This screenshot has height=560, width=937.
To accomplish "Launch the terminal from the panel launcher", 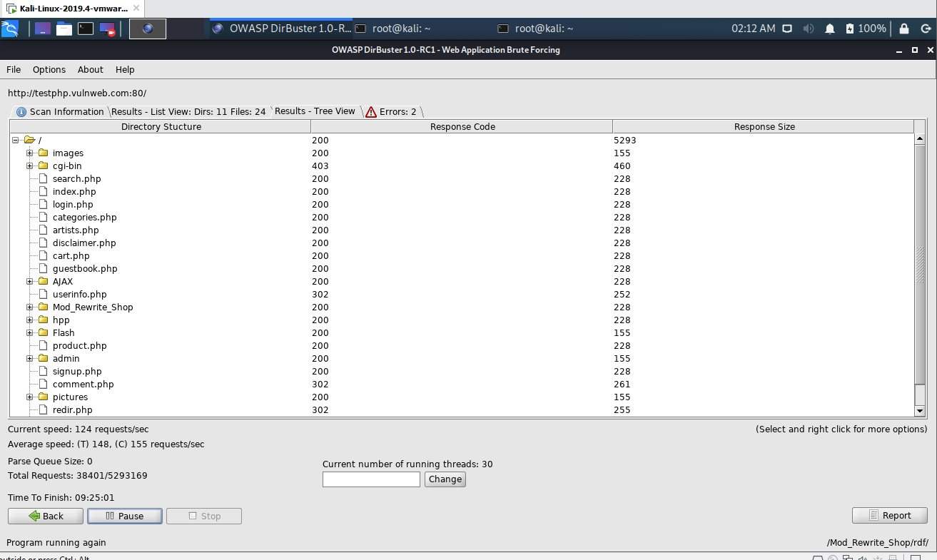I will 86,29.
